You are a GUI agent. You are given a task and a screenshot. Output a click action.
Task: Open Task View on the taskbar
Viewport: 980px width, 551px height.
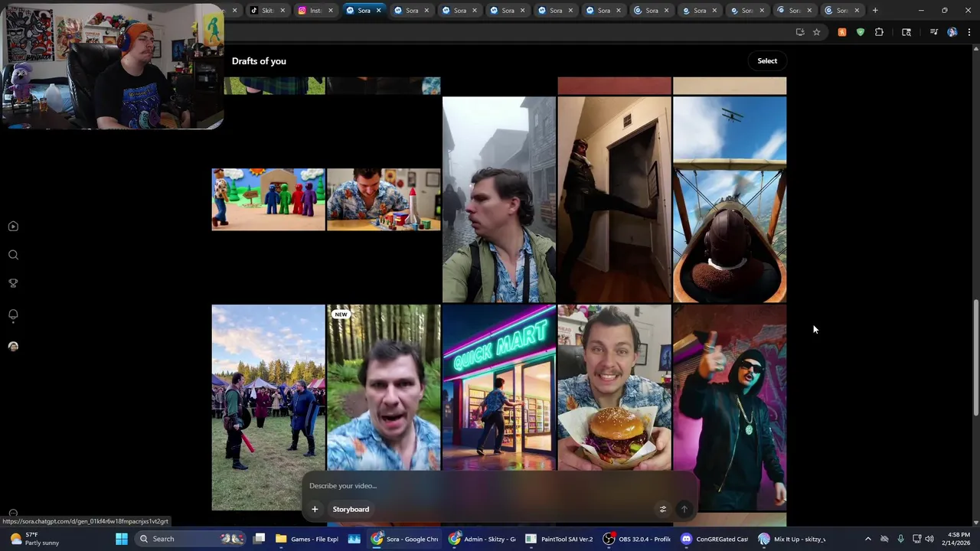(x=260, y=539)
